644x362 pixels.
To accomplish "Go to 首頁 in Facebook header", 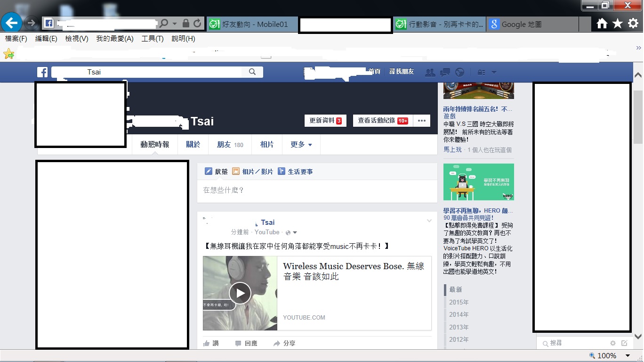I will click(x=375, y=72).
